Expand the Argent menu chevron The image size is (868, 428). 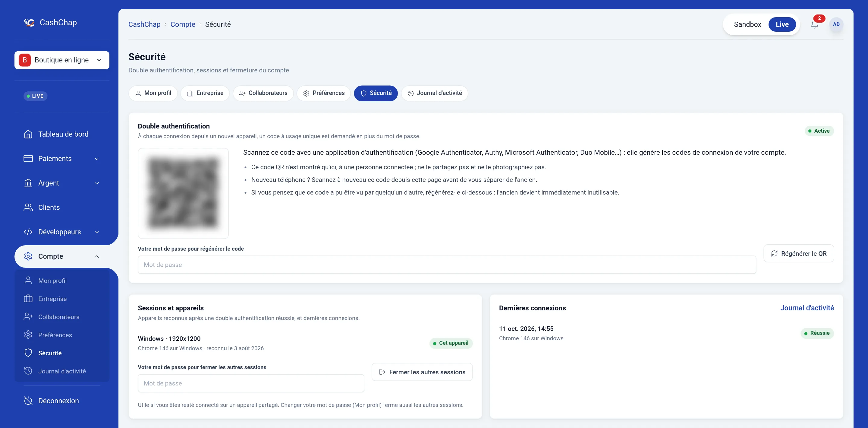point(97,183)
